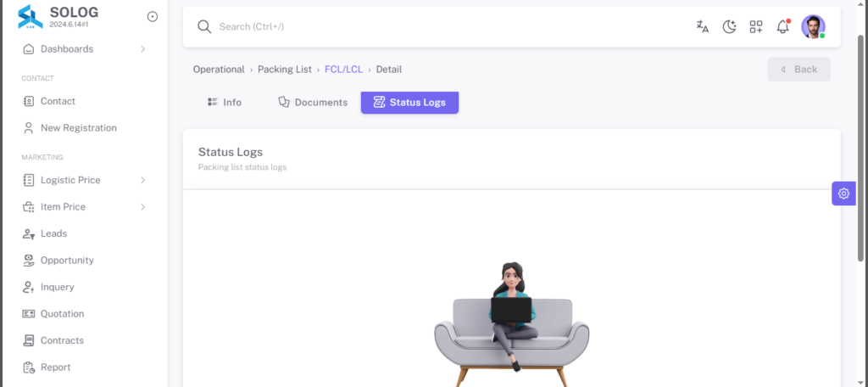
Task: Follow the FCL/LCL breadcrumb link
Action: tap(344, 70)
